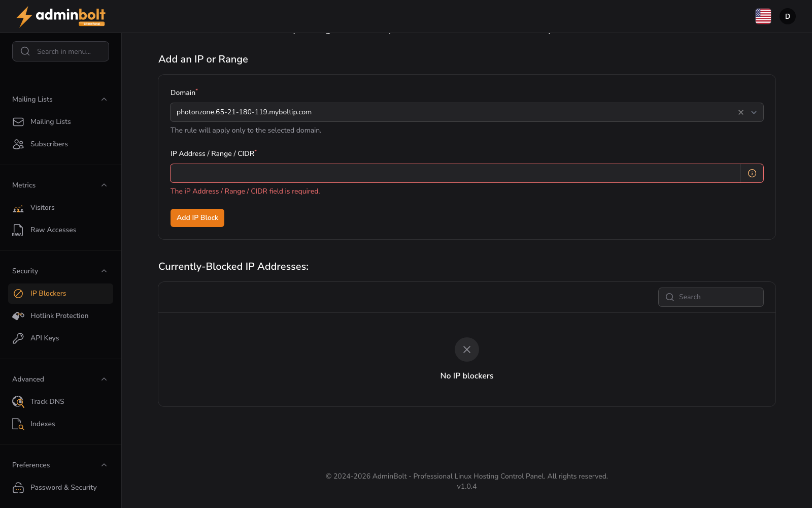Click the required field error message
The width and height of the screenshot is (812, 508).
point(245,192)
